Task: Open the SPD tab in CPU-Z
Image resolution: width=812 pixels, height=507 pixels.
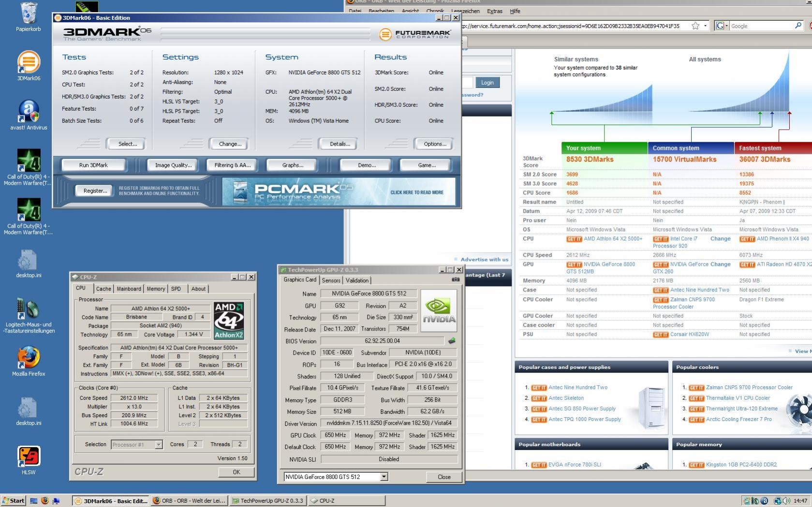Action: [x=176, y=289]
